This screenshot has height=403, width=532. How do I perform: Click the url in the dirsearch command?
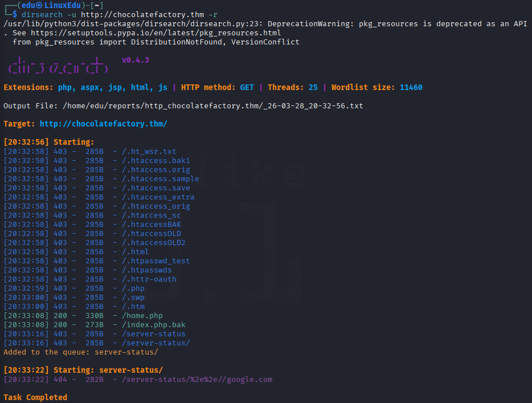pos(142,15)
